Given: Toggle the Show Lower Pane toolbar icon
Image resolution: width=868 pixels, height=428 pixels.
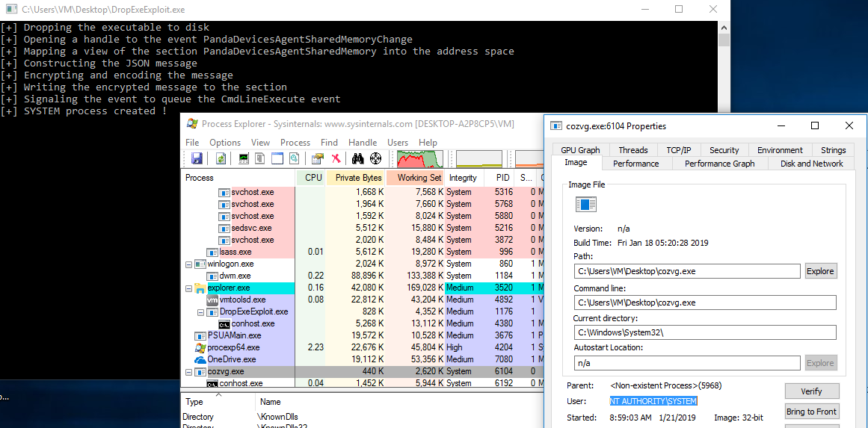Looking at the screenshot, I should point(277,158).
